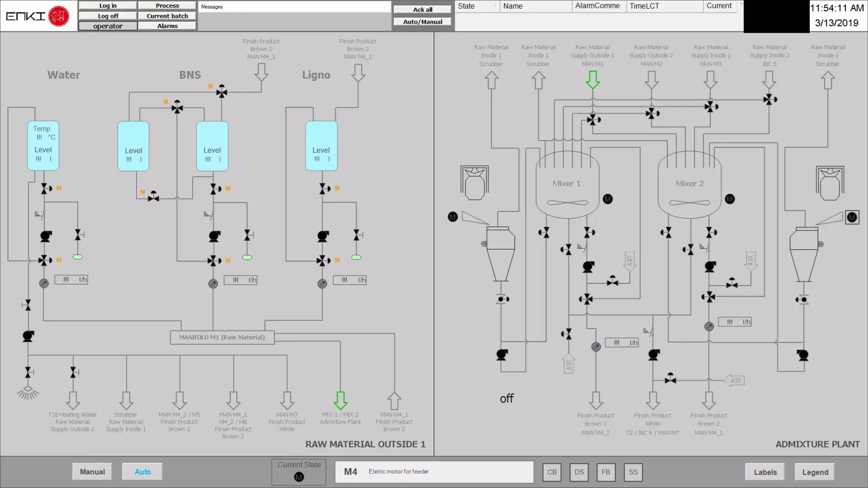Open the Alarms page
Screen dimensions: 868x488
167,26
